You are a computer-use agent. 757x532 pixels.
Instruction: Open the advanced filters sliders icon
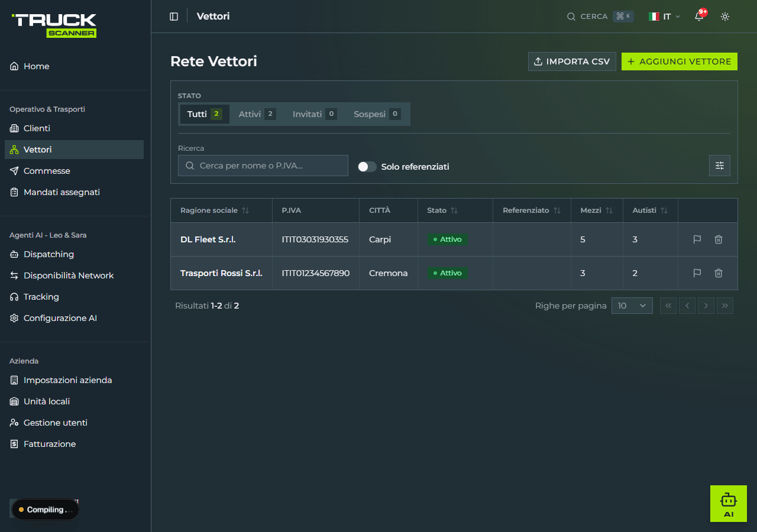pos(720,166)
